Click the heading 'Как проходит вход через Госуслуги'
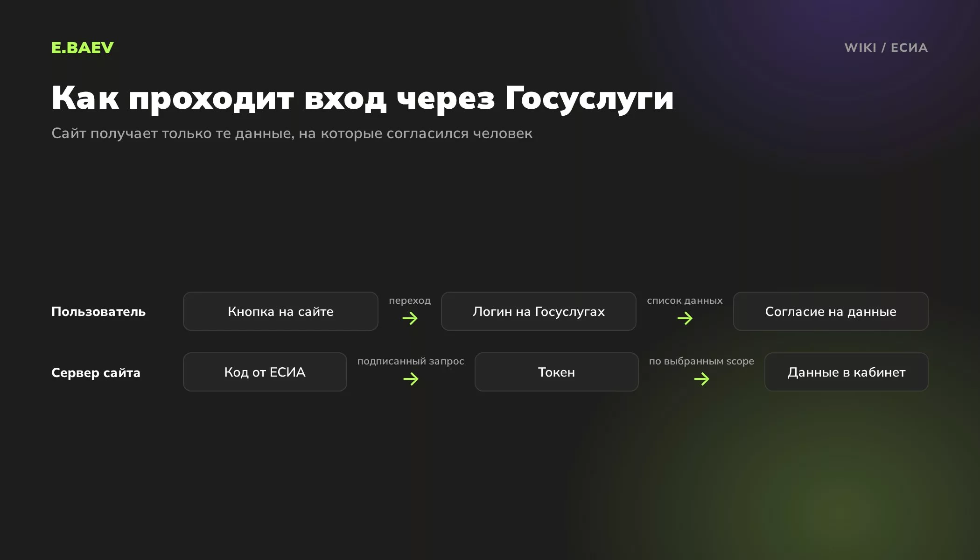This screenshot has width=980, height=560. pyautogui.click(x=363, y=98)
